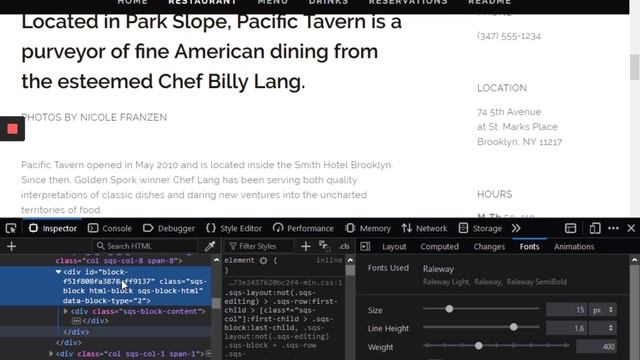The image size is (640, 360).
Task: Select the iframe/frame picker icon
Action: coord(570,228)
